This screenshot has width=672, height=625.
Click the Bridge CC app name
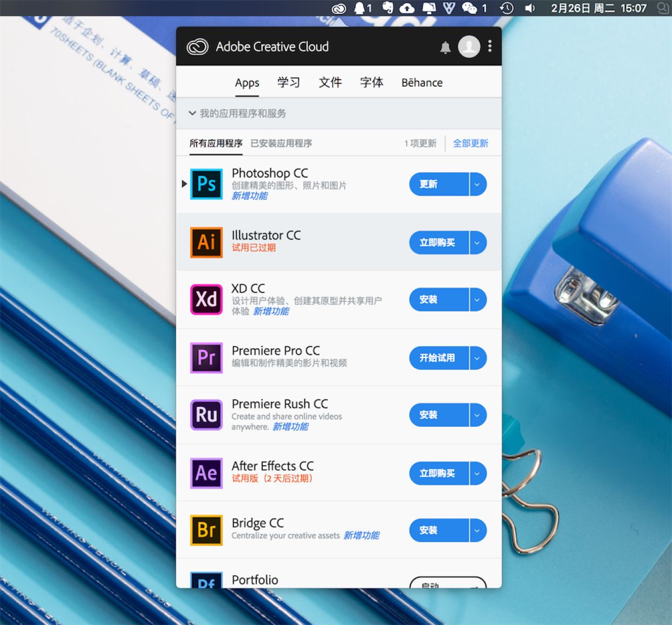258,523
